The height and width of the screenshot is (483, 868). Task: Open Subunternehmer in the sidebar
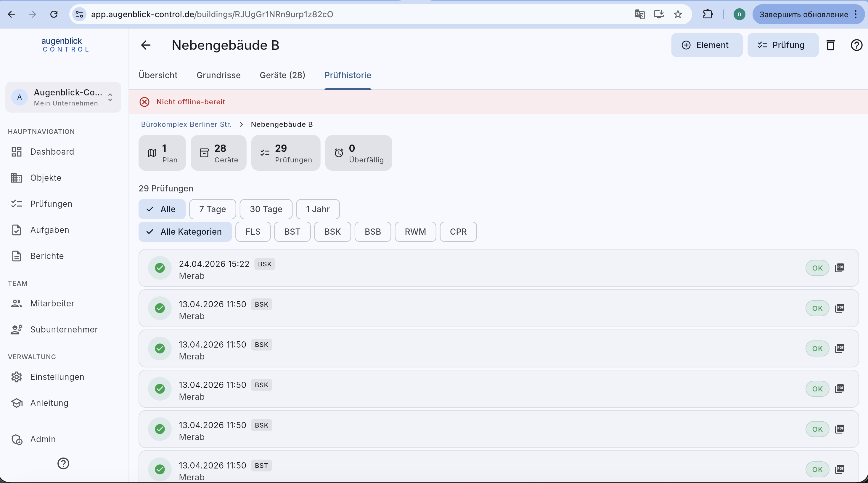click(x=63, y=330)
